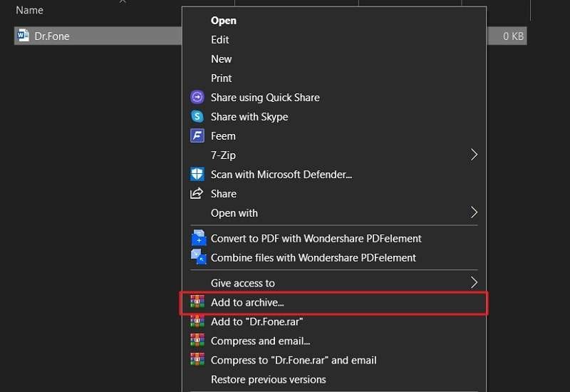
Task: Expand the 7-Zip submenu arrow
Action: (x=474, y=155)
